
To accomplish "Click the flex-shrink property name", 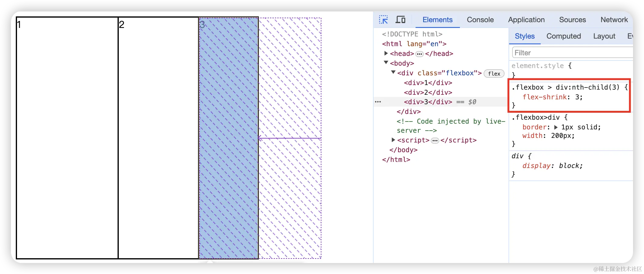I will [x=544, y=97].
